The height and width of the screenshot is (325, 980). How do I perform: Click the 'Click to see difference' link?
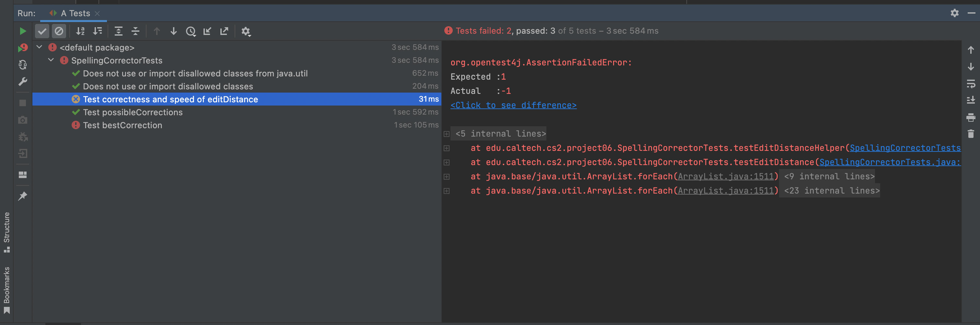(x=513, y=105)
